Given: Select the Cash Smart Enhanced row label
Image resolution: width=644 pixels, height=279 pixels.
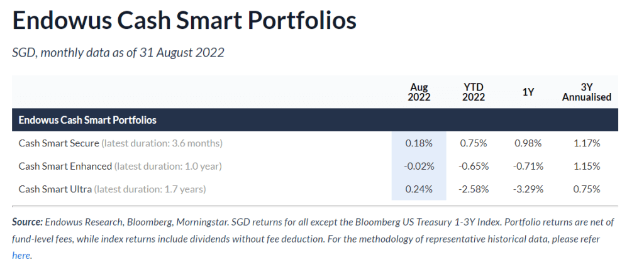Looking at the screenshot, I should [65, 167].
